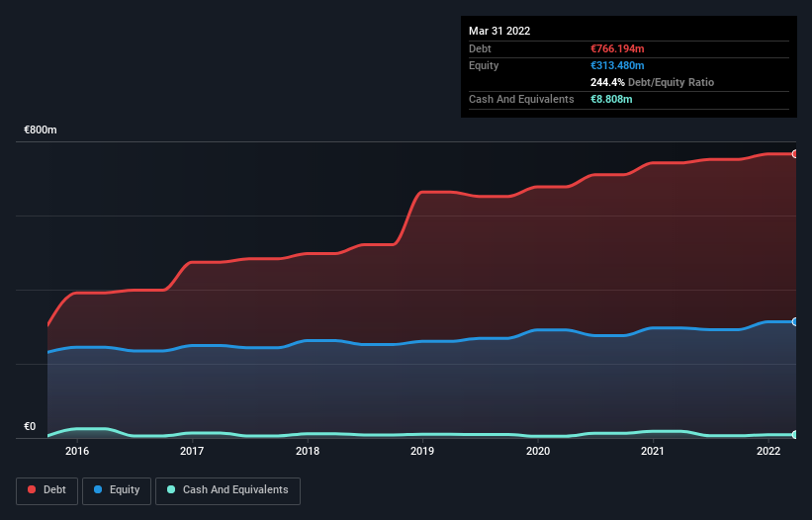812x520 pixels.
Task: Click the 2020 x-axis label
Action: click(x=538, y=451)
